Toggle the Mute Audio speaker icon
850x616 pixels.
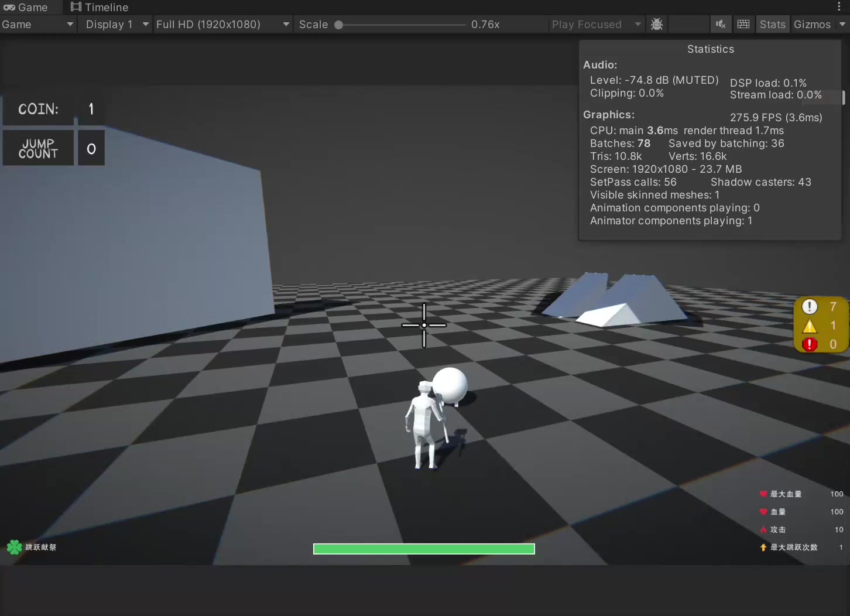coord(721,25)
